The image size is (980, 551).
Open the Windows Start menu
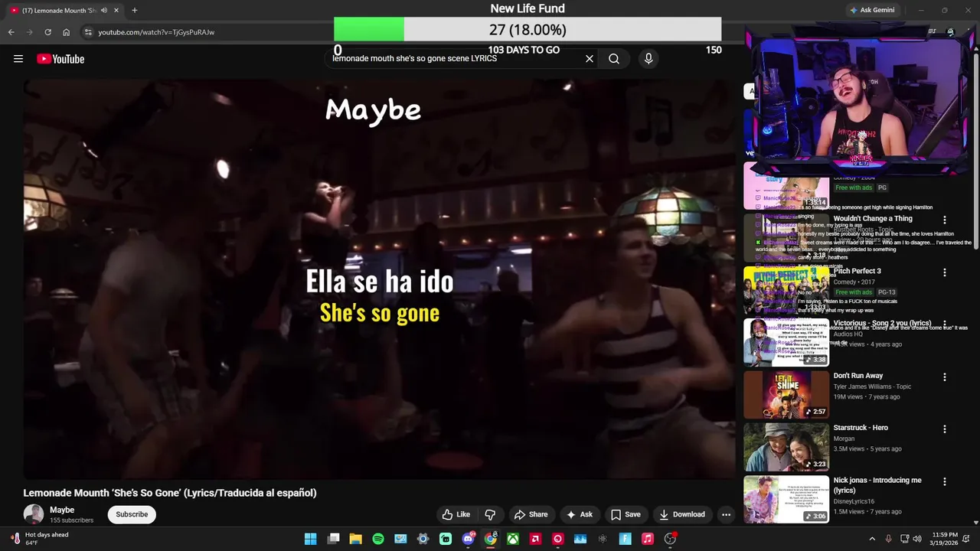[x=311, y=539]
